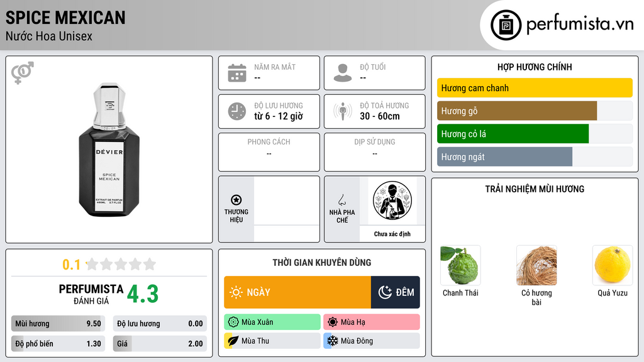644x362 pixels.
Task: Click the moon icon in the Đêm bar
Action: pos(385,292)
